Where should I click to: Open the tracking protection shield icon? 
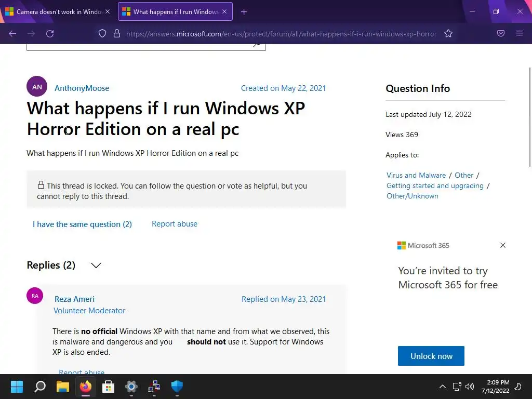(102, 34)
